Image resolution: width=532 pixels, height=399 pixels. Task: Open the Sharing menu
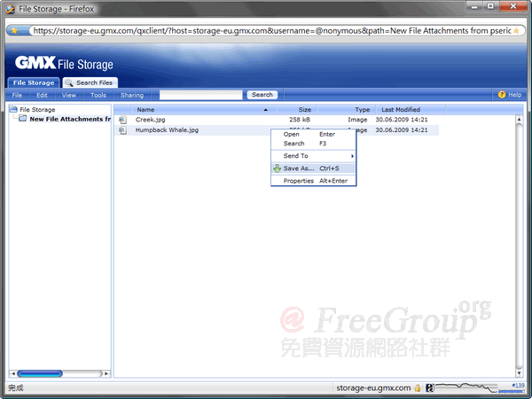[132, 95]
